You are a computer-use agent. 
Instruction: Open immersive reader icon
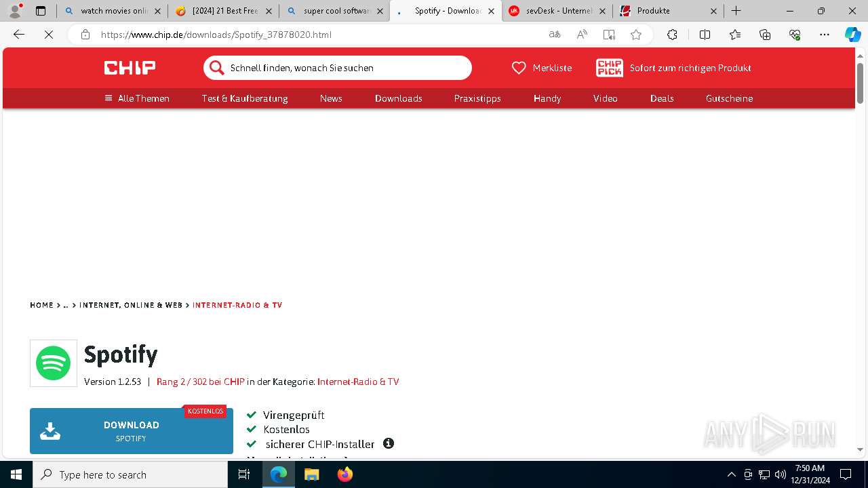[x=609, y=35]
